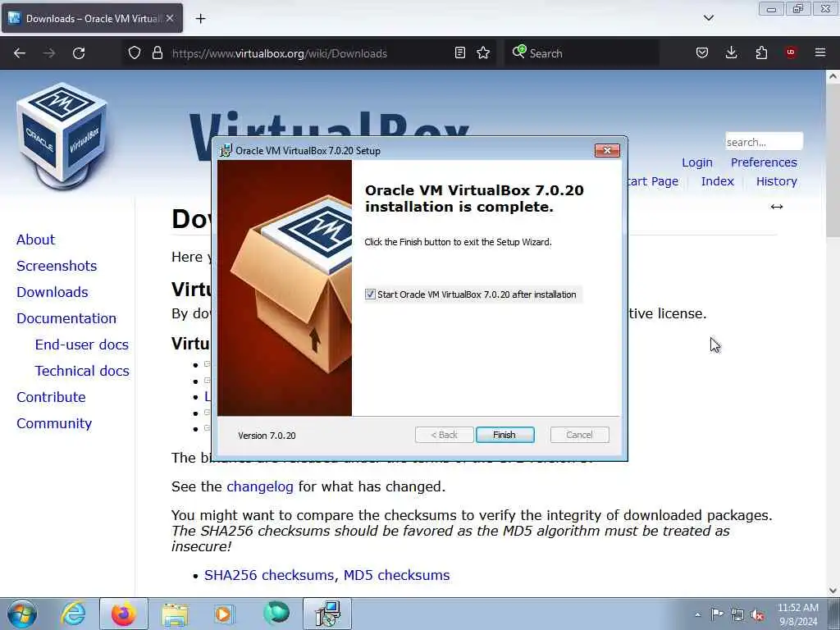Open Documentation sidebar link
The image size is (840, 630).
pyautogui.click(x=66, y=318)
